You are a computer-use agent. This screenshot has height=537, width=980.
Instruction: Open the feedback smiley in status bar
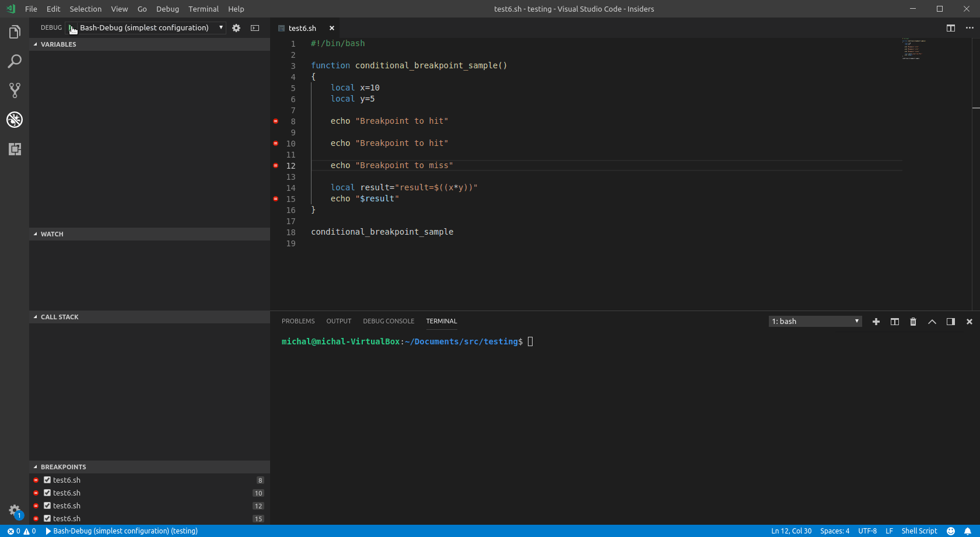coord(951,531)
